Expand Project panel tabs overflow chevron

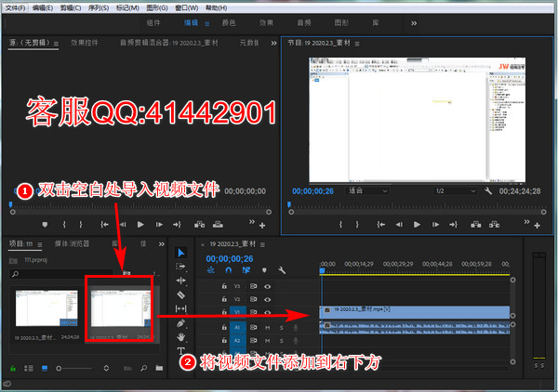click(x=162, y=244)
